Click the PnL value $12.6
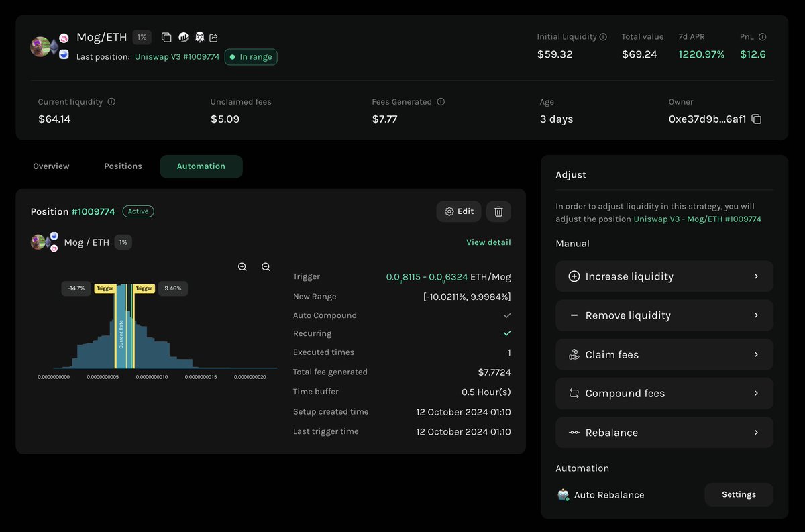The width and height of the screenshot is (805, 532). [x=753, y=54]
